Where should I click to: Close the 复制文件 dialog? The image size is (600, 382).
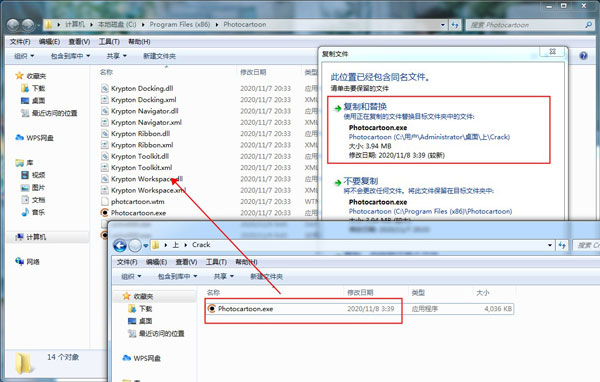(553, 51)
